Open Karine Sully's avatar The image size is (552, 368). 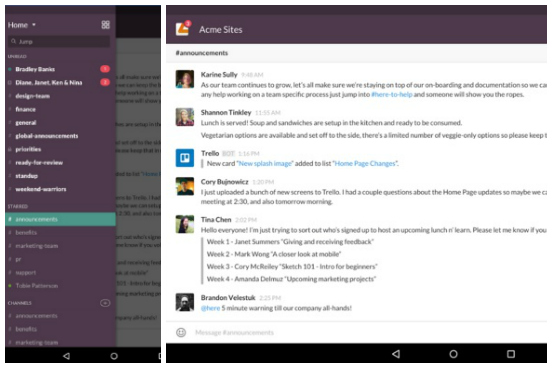(185, 79)
